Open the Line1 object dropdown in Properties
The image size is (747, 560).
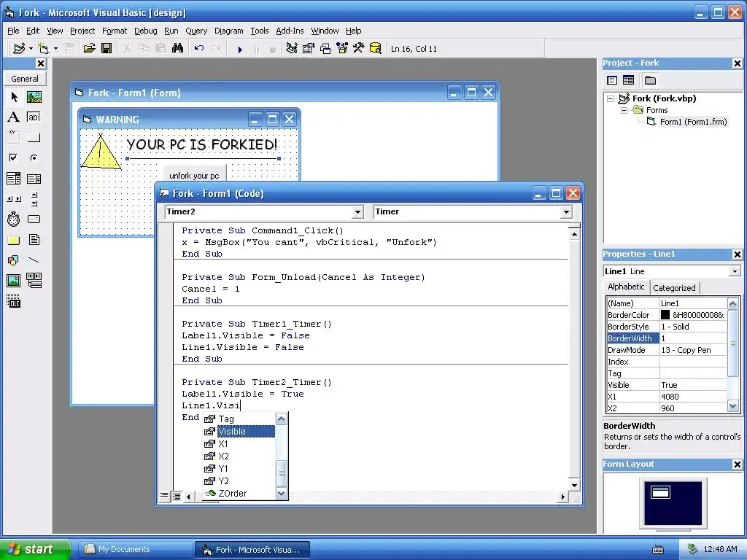pyautogui.click(x=735, y=271)
